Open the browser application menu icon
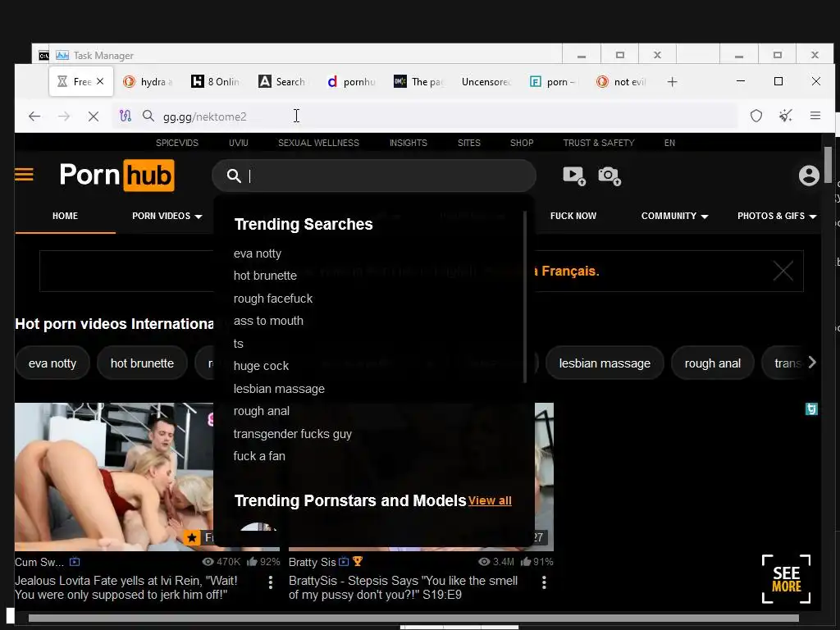 pyautogui.click(x=815, y=116)
